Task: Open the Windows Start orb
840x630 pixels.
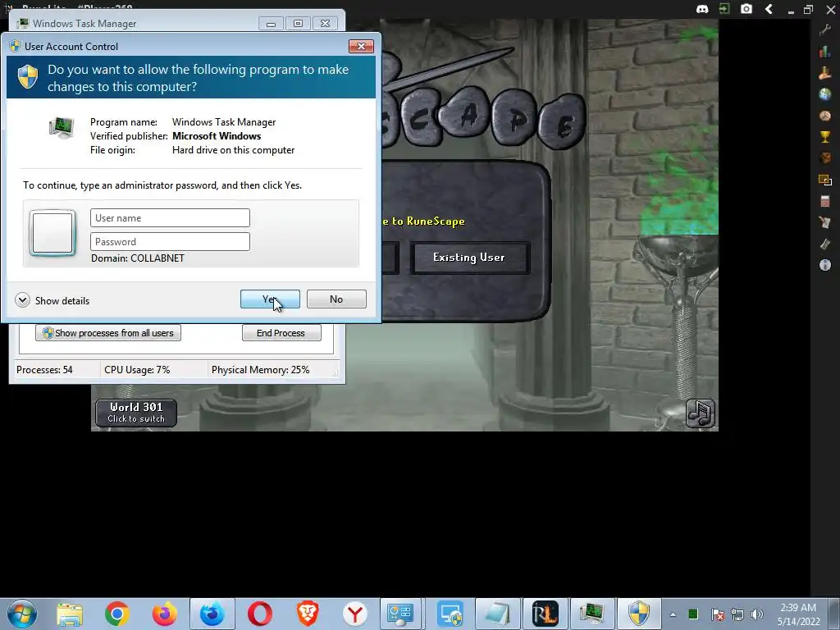Action: coord(22,614)
